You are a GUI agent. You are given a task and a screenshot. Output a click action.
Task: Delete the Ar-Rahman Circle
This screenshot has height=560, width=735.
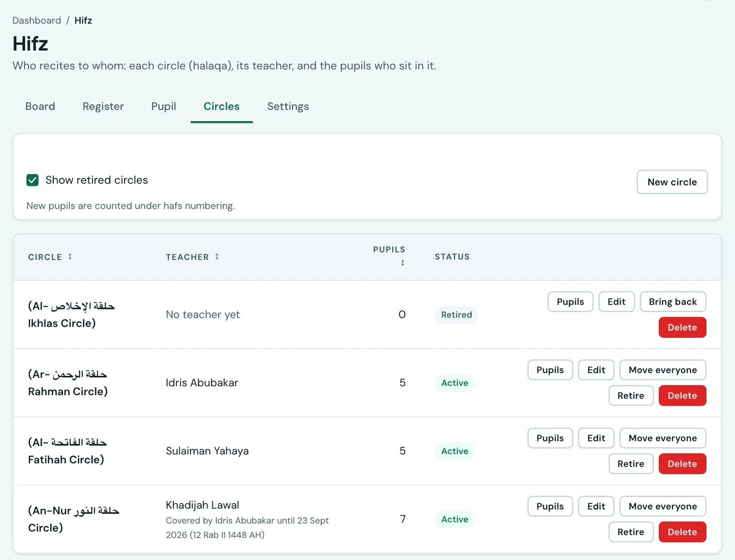[x=682, y=396]
